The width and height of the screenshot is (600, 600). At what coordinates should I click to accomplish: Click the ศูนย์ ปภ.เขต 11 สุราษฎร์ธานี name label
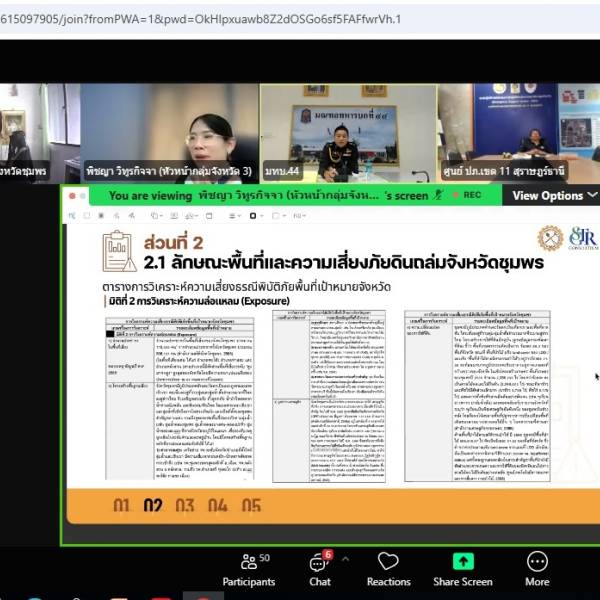[x=504, y=171]
